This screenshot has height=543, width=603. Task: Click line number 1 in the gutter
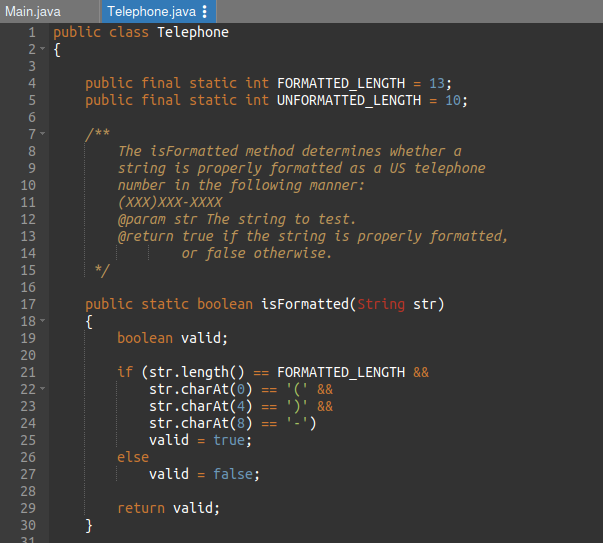(x=31, y=32)
